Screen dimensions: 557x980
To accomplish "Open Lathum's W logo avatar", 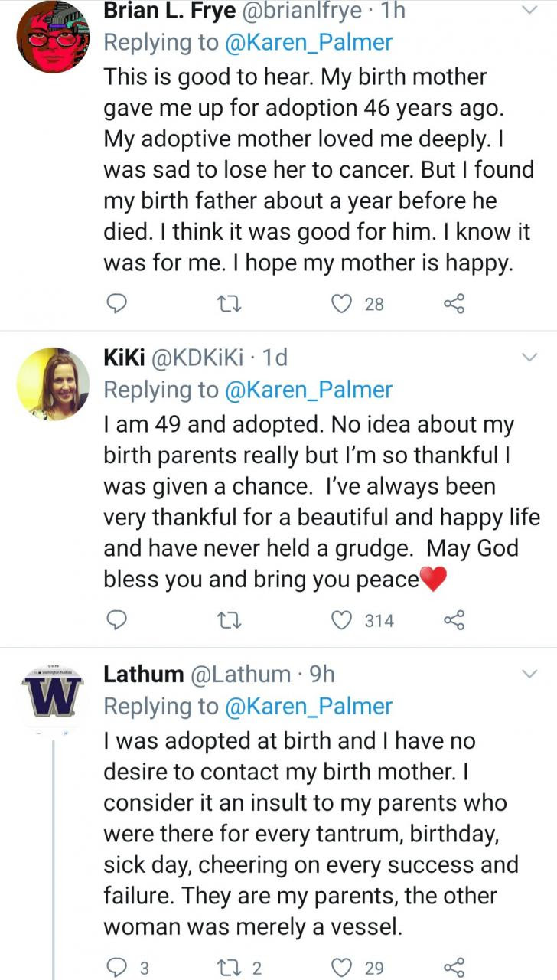I will pyautogui.click(x=53, y=693).
